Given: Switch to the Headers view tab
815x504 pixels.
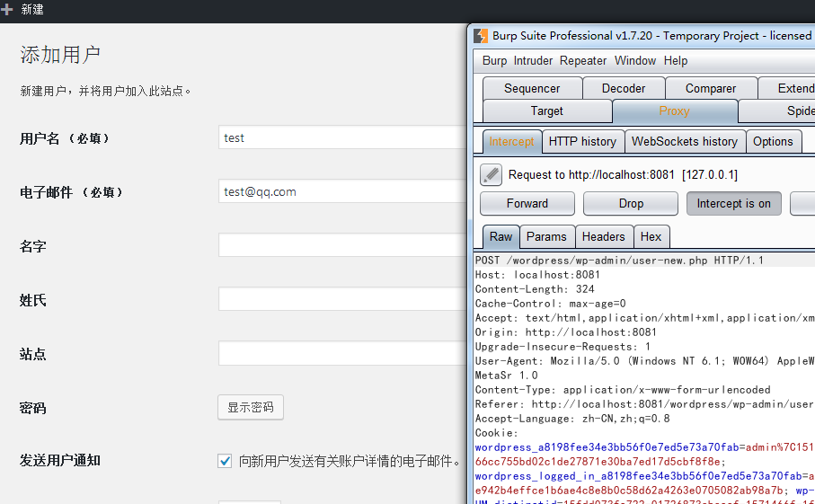Looking at the screenshot, I should click(x=604, y=237).
